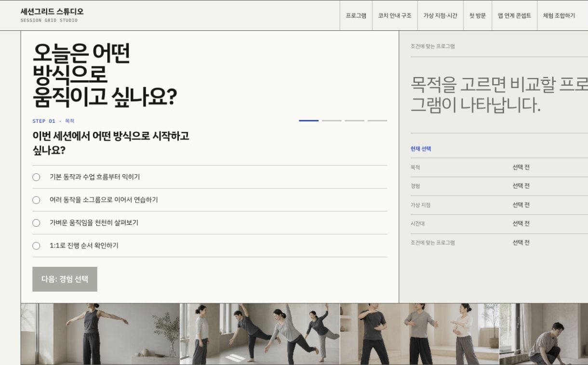Select the 첫 방문 nav item
The image size is (588, 365).
(478, 15)
